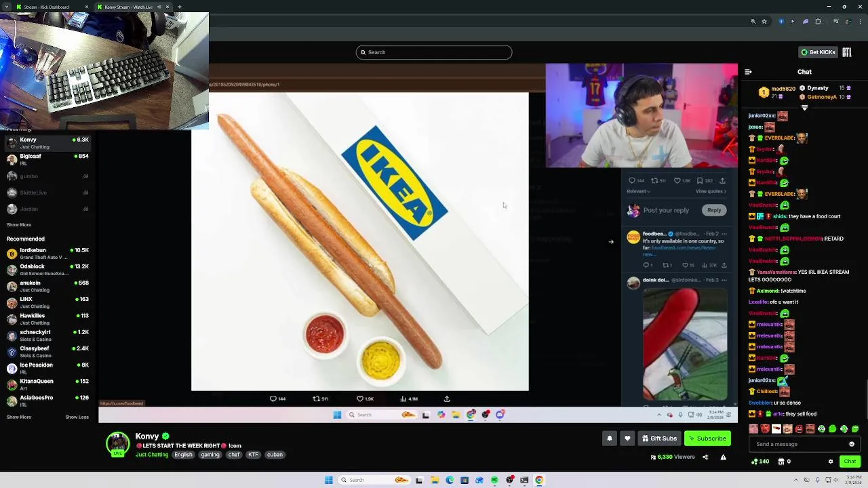Viewport: 868px width, 488px height.
Task: Follow Konvy using the heart icon
Action: click(x=627, y=439)
